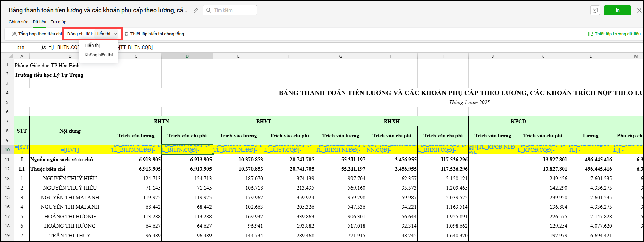Select column D header

coord(187,56)
